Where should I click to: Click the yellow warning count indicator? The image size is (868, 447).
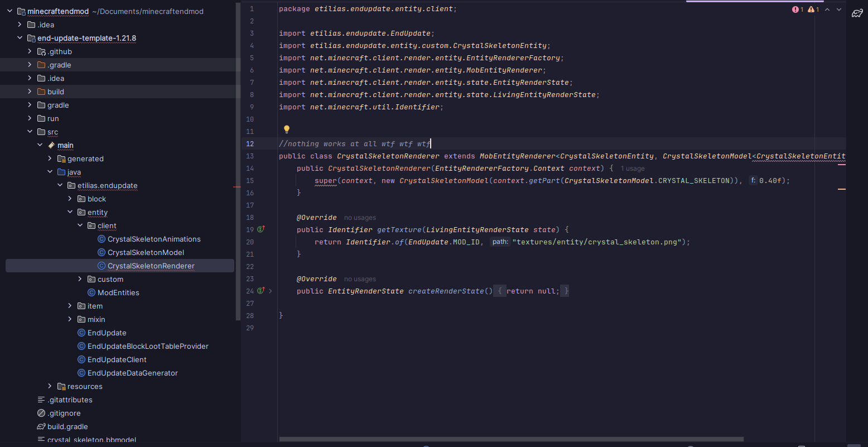(x=813, y=9)
